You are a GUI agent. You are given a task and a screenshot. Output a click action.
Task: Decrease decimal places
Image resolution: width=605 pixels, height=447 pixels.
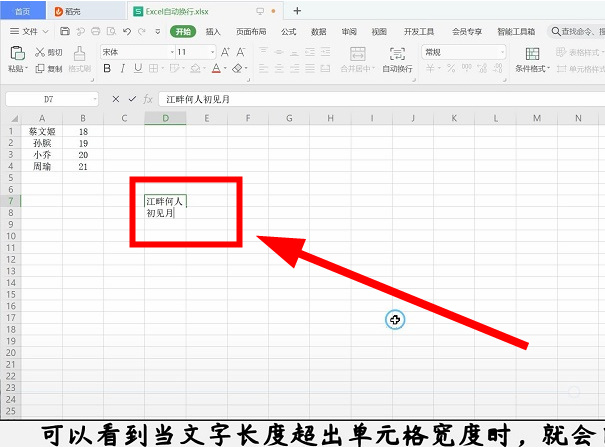(x=498, y=68)
